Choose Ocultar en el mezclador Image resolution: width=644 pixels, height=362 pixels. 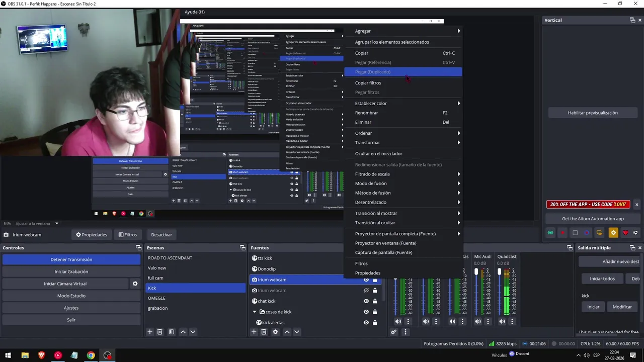[x=403, y=154]
